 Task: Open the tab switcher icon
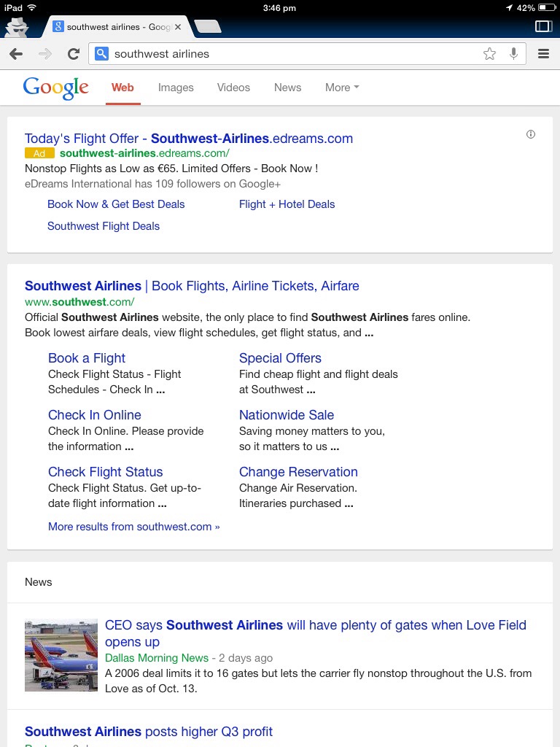click(x=543, y=26)
